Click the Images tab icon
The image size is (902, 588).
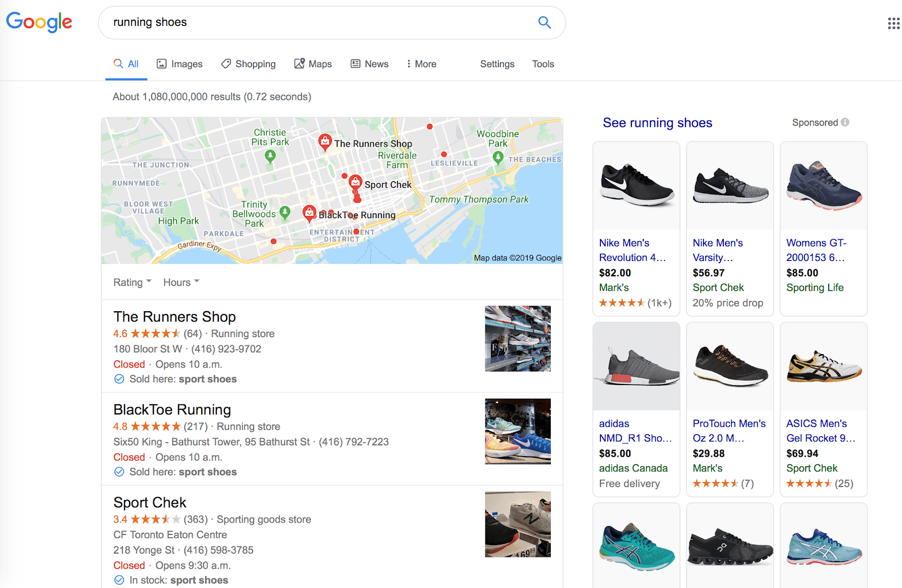click(162, 64)
